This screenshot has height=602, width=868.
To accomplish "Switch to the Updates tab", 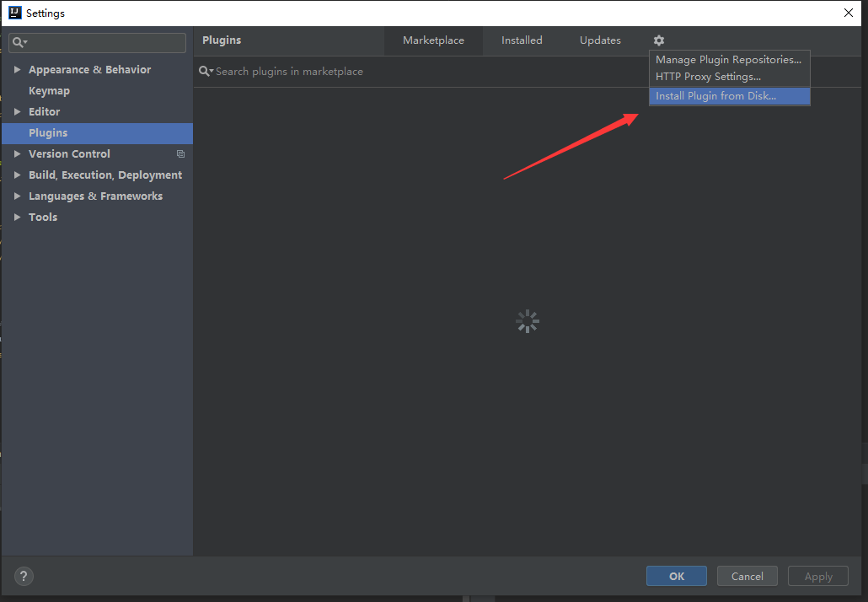I will tap(600, 40).
